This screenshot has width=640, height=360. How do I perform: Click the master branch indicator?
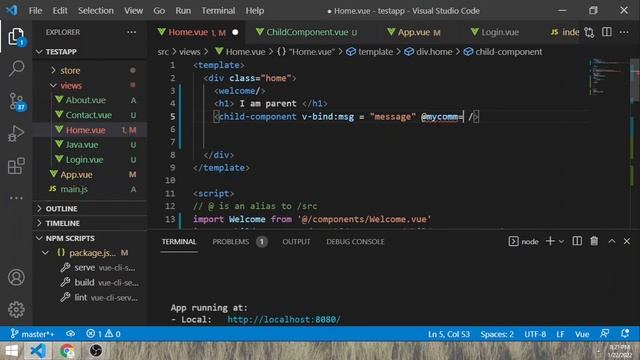pyautogui.click(x=32, y=334)
